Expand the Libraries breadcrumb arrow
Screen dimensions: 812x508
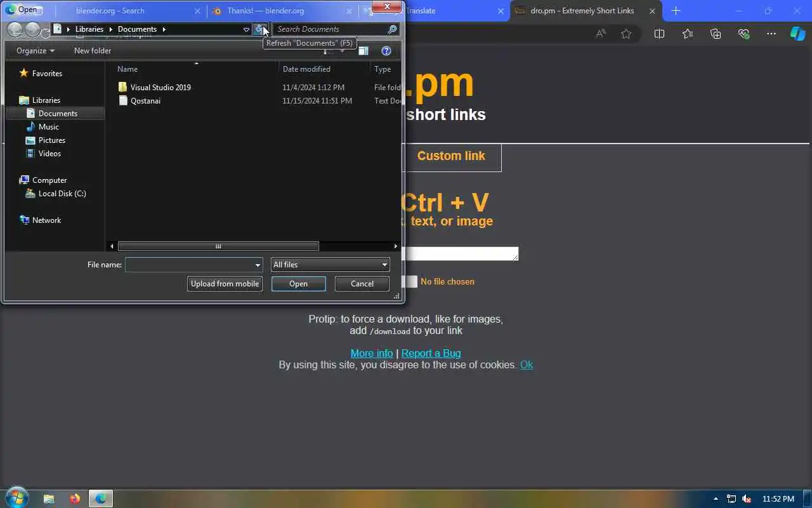click(111, 29)
